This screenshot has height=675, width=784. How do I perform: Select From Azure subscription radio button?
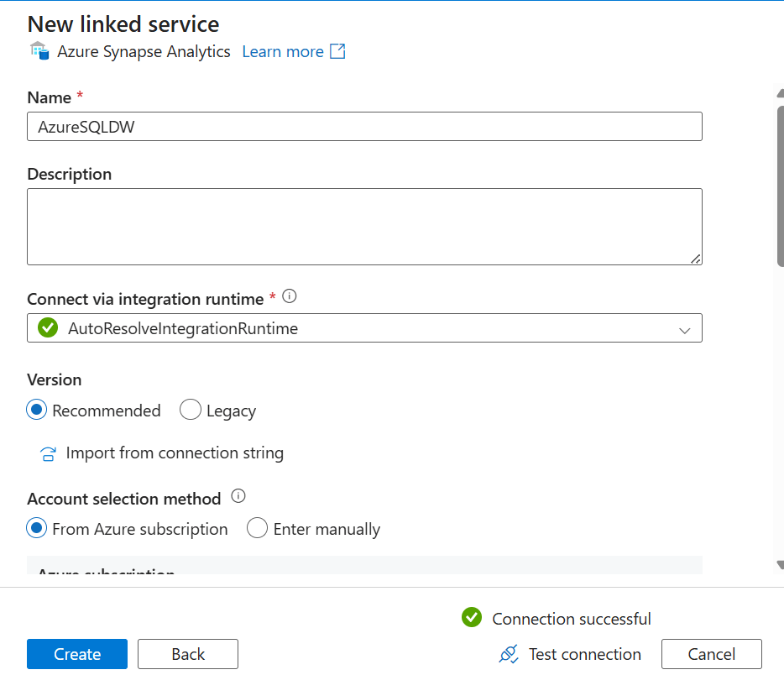pos(37,529)
